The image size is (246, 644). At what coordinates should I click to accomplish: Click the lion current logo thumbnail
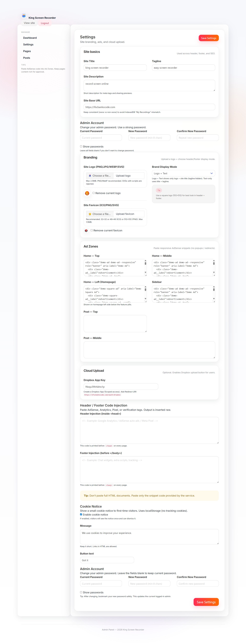coord(87,193)
